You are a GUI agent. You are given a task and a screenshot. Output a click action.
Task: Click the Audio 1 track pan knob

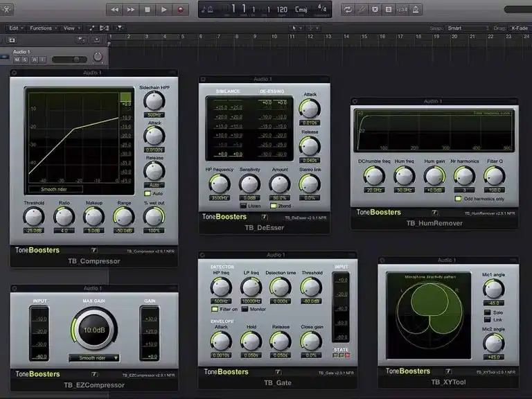(x=98, y=57)
